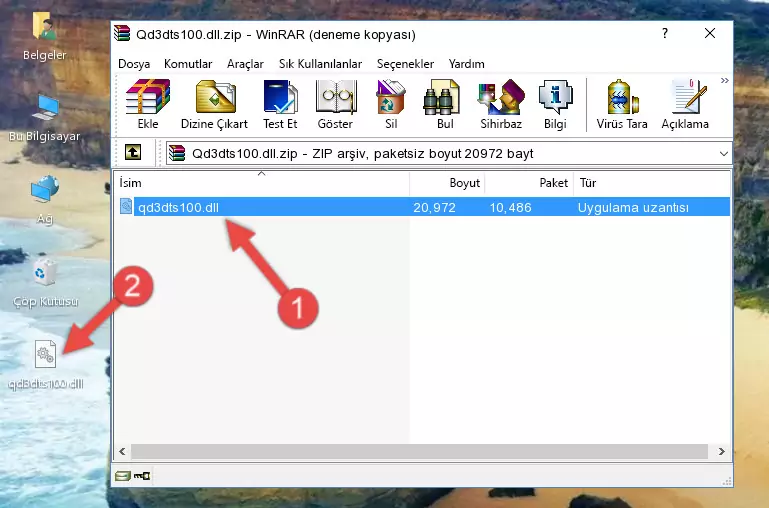Expand hidden toolbar items chevron

[x=724, y=81]
